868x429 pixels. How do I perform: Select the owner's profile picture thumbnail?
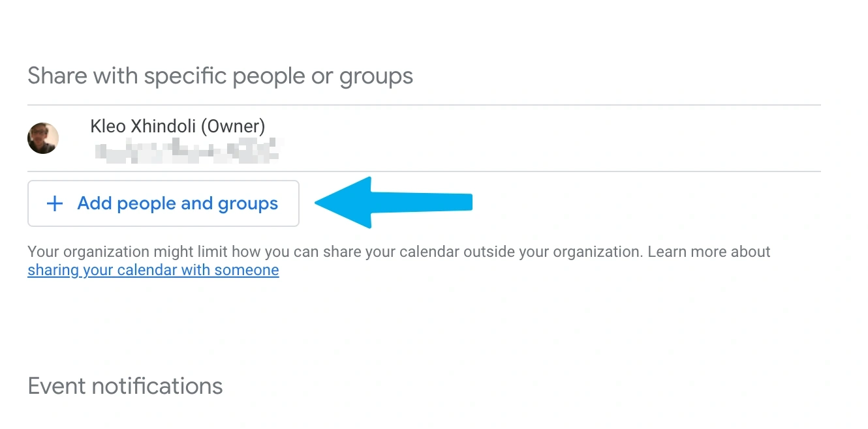[43, 138]
